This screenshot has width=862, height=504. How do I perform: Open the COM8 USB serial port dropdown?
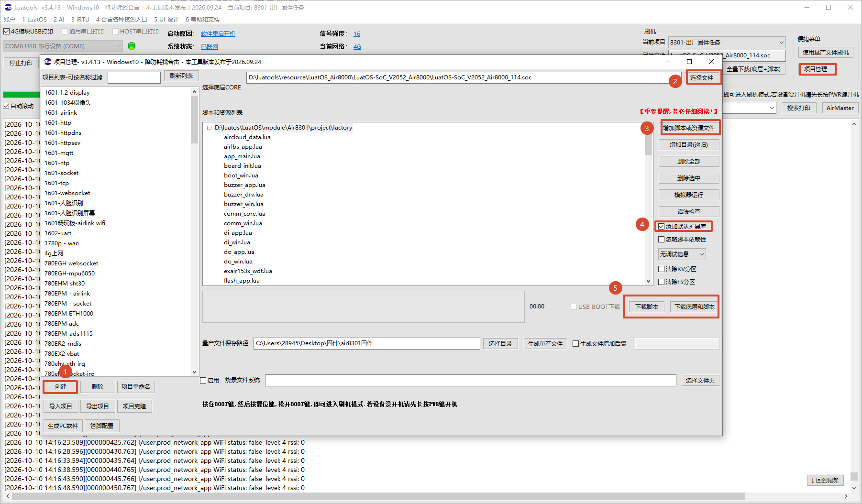63,46
